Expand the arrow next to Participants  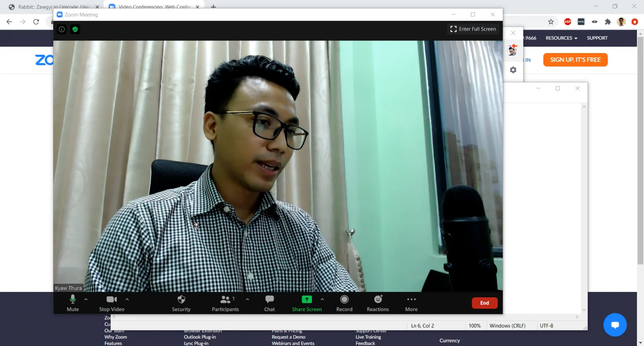tap(247, 299)
